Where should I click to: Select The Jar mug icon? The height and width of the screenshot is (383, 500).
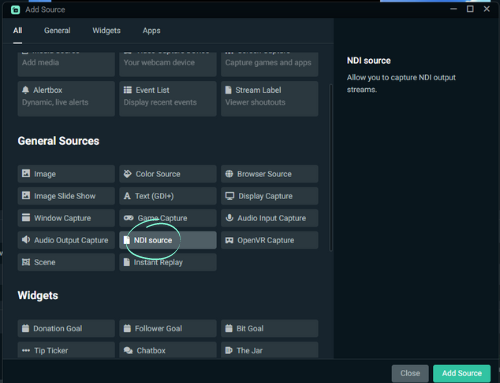229,350
